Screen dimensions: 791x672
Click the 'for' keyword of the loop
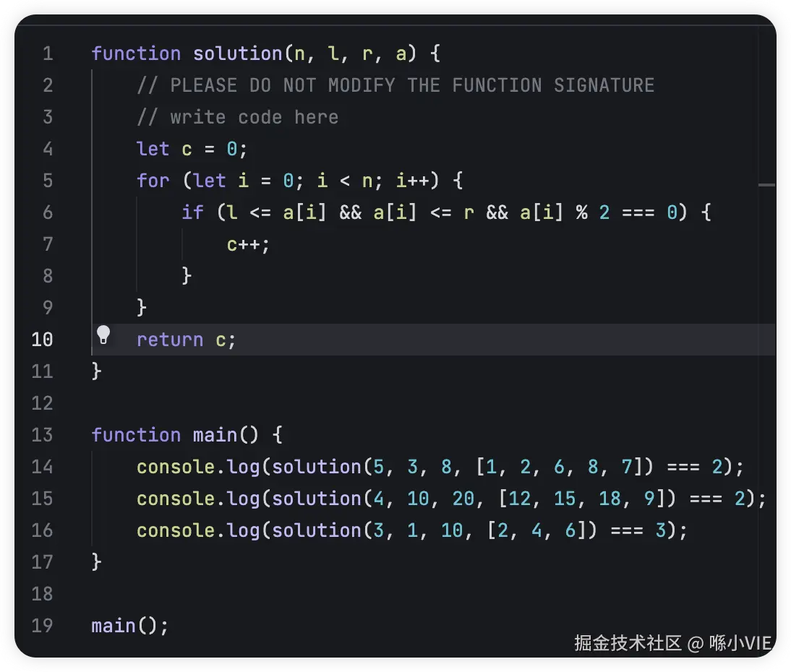click(153, 181)
